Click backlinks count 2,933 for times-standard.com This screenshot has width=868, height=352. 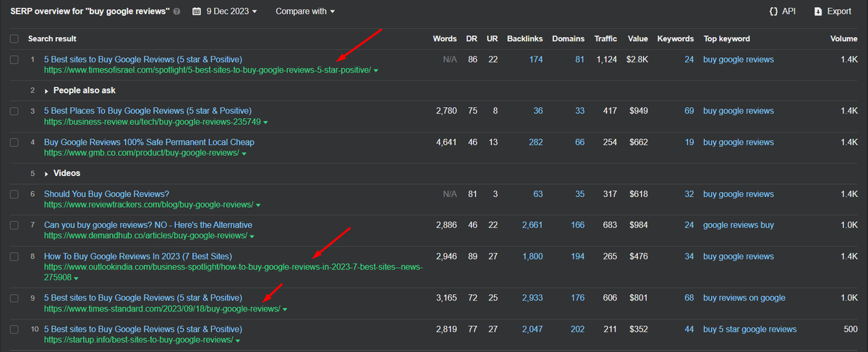pyautogui.click(x=532, y=298)
